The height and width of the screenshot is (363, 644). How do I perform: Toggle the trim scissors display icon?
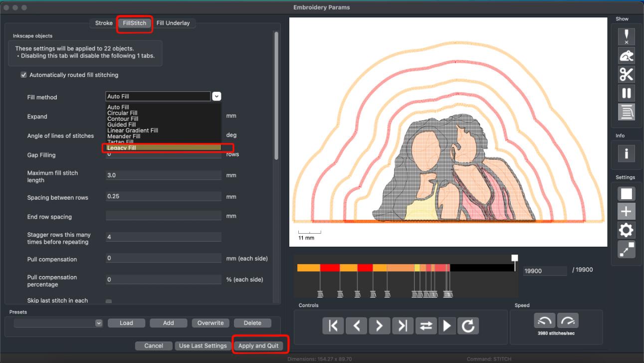click(627, 74)
